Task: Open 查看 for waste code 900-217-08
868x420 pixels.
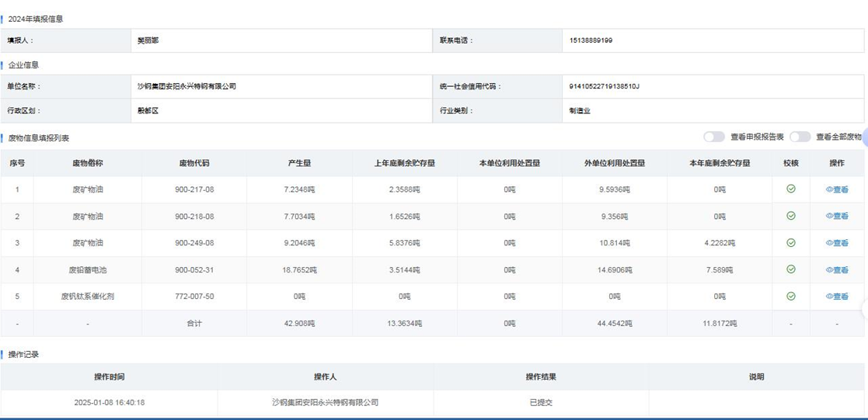Action: (x=837, y=189)
